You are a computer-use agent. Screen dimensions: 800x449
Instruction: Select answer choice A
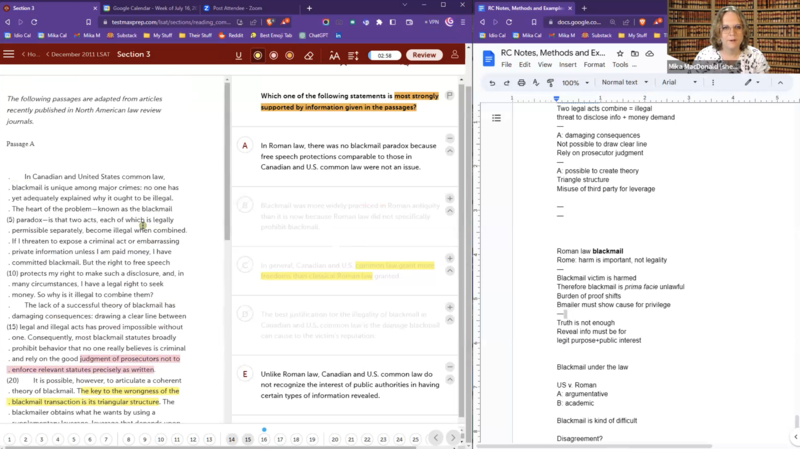(245, 145)
